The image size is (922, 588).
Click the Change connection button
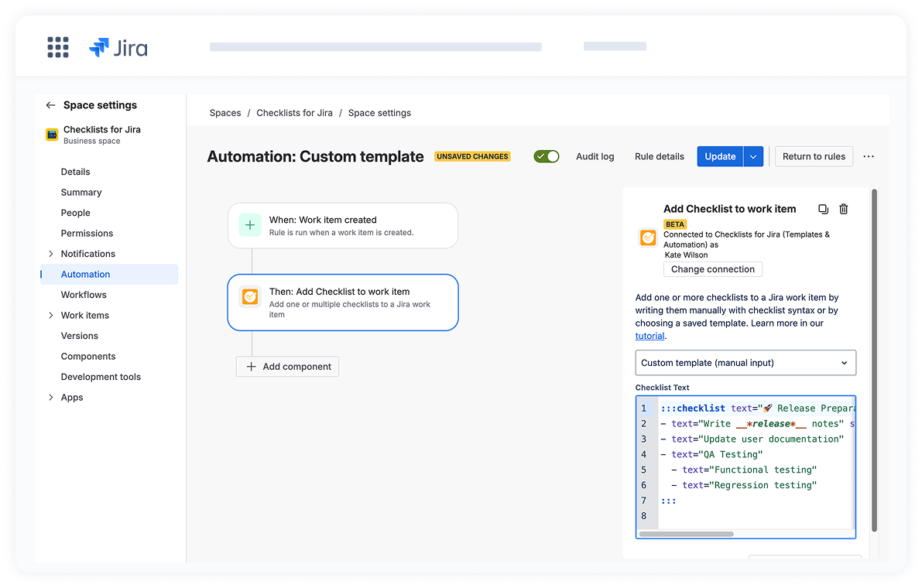point(712,269)
